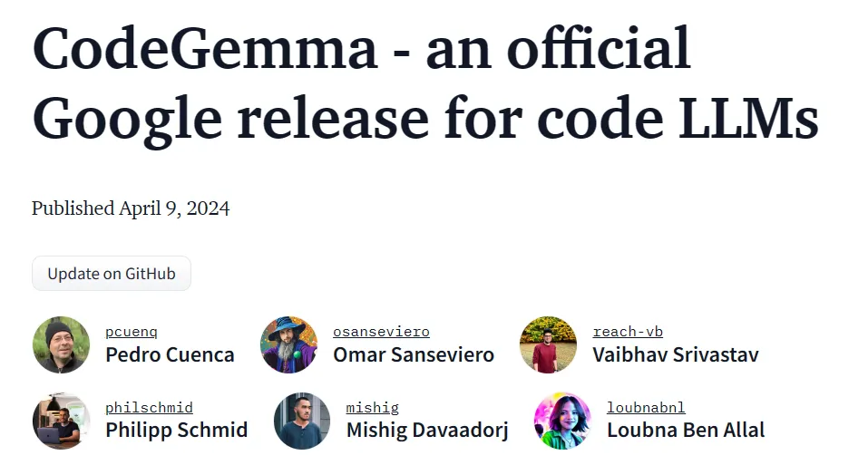
Task: Click Pedro Cuenca's avatar photo
Action: pyautogui.click(x=62, y=344)
